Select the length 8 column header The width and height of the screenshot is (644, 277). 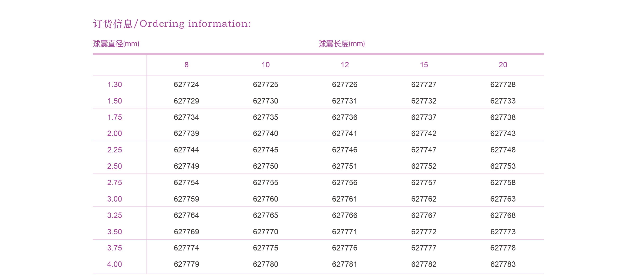coord(186,65)
